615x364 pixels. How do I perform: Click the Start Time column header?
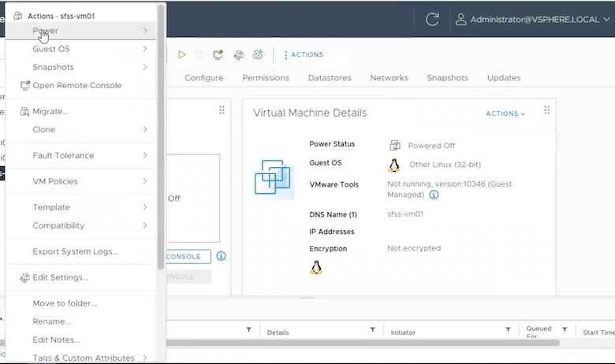[598, 332]
